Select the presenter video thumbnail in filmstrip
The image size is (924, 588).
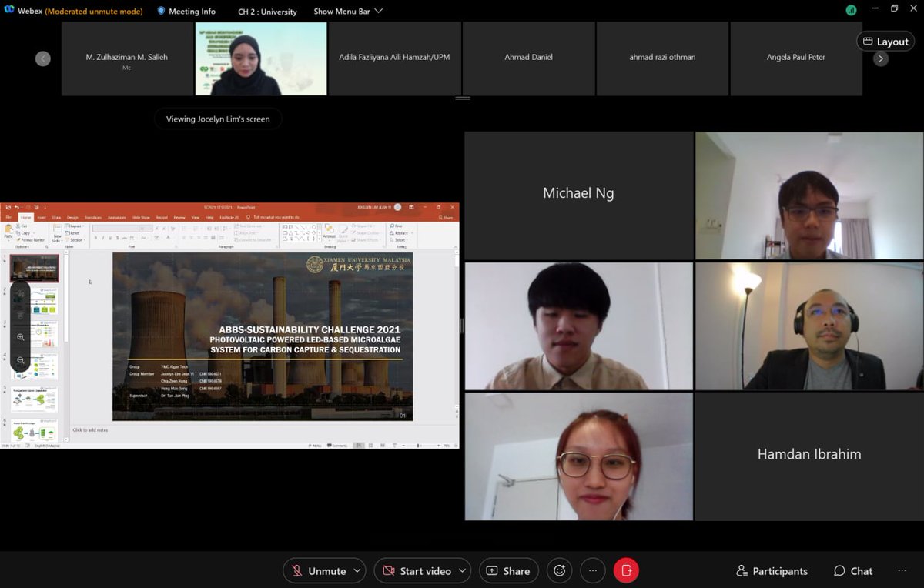(261, 58)
